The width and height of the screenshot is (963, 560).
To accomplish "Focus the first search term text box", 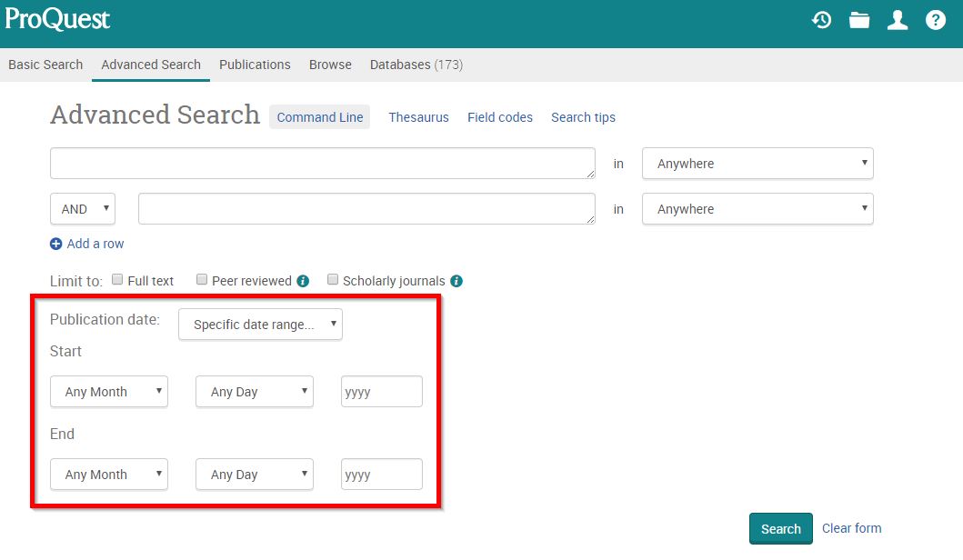I will tap(323, 164).
